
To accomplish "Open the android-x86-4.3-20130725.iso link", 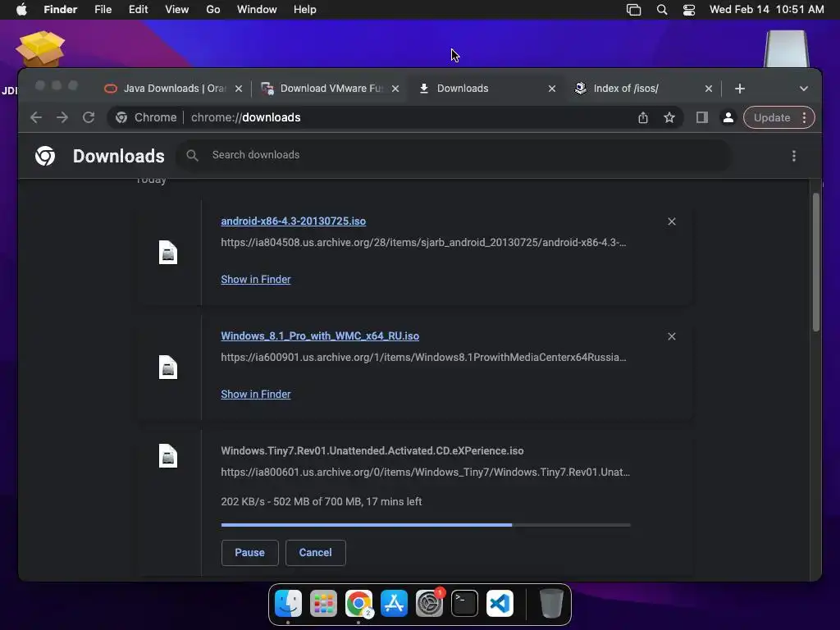I will pyautogui.click(x=294, y=221).
